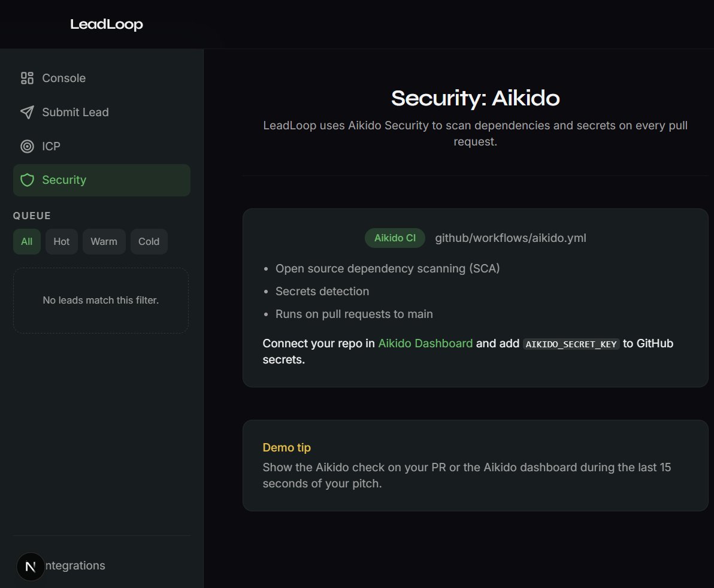The image size is (714, 588).
Task: Open the Aikido Dashboard link
Action: coord(425,343)
